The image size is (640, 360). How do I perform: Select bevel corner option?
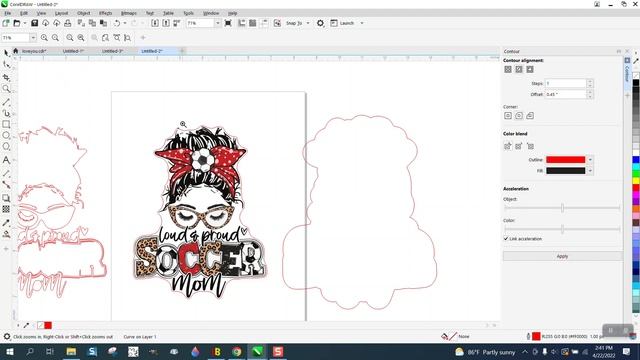click(530, 116)
